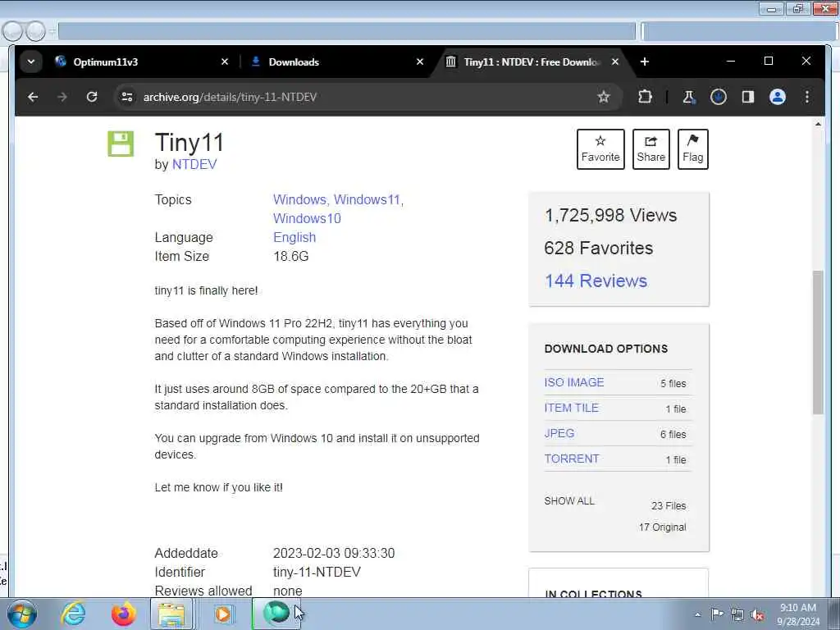Launch Internet Explorer from taskbar

(x=73, y=614)
